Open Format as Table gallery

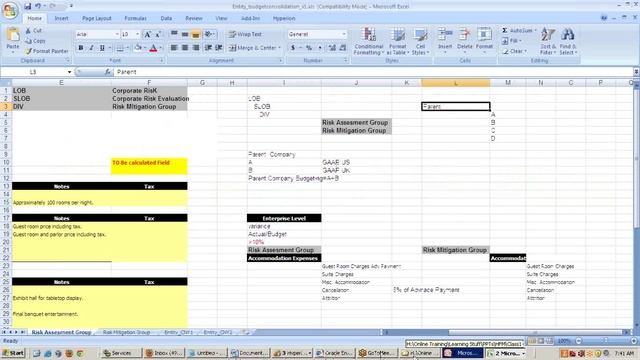tap(397, 41)
